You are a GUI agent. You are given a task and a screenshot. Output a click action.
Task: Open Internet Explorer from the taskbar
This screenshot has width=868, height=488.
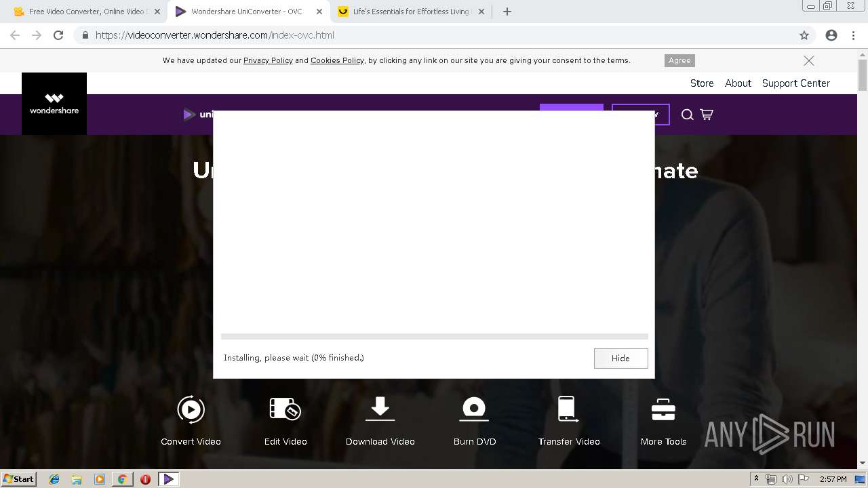tap(54, 479)
